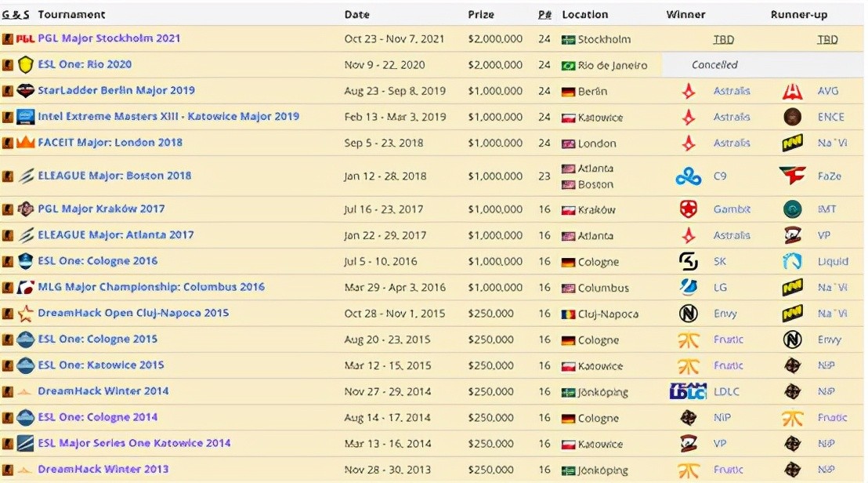Click the Date column header
The height and width of the screenshot is (483, 868).
[357, 14]
